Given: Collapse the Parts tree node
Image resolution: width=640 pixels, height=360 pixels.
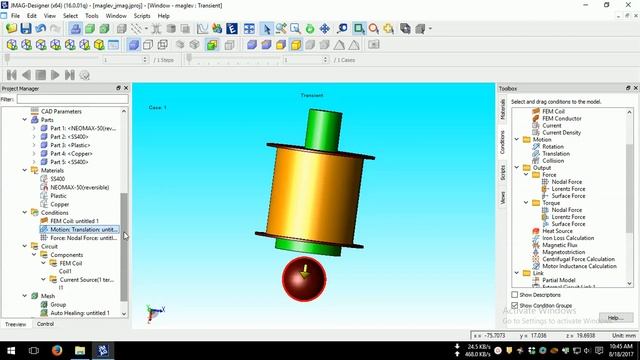Looking at the screenshot, I should pyautogui.click(x=25, y=120).
